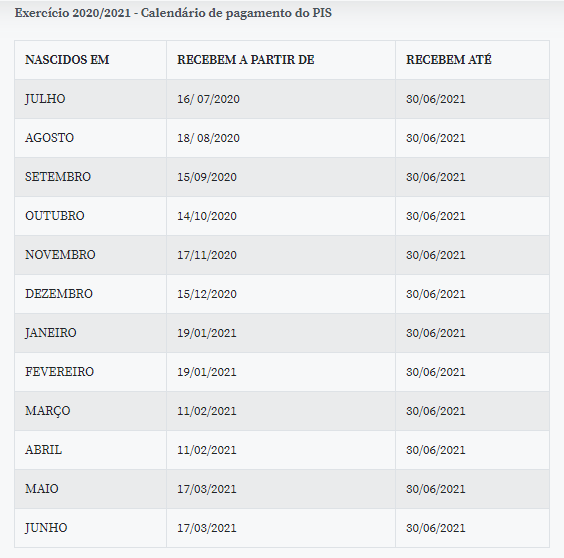564x558 pixels.
Task: Click the date 15/12/2020
Action: tap(207, 294)
